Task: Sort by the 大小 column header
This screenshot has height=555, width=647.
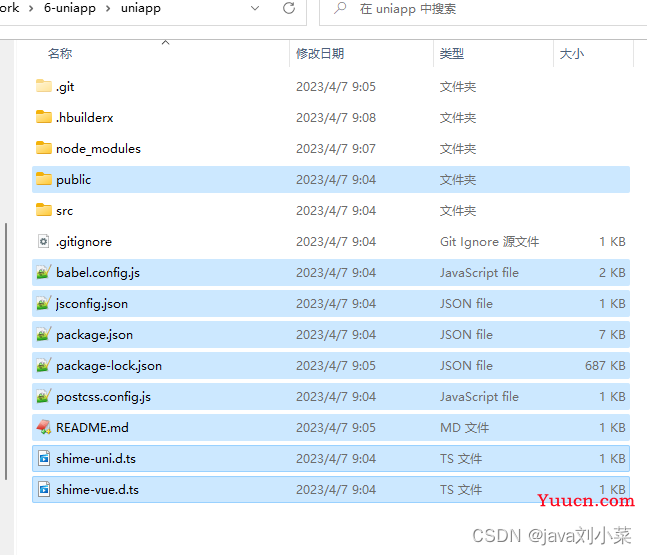Action: [571, 54]
